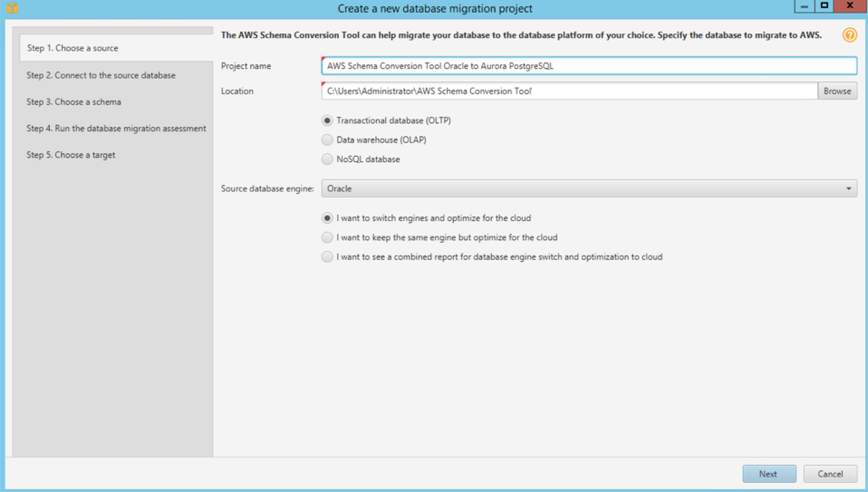
Task: Click the "Source database engine:" label
Action: click(x=267, y=188)
